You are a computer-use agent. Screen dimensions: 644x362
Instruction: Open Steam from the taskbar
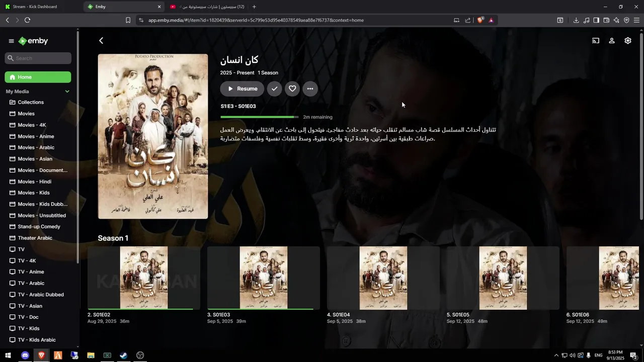point(123,355)
